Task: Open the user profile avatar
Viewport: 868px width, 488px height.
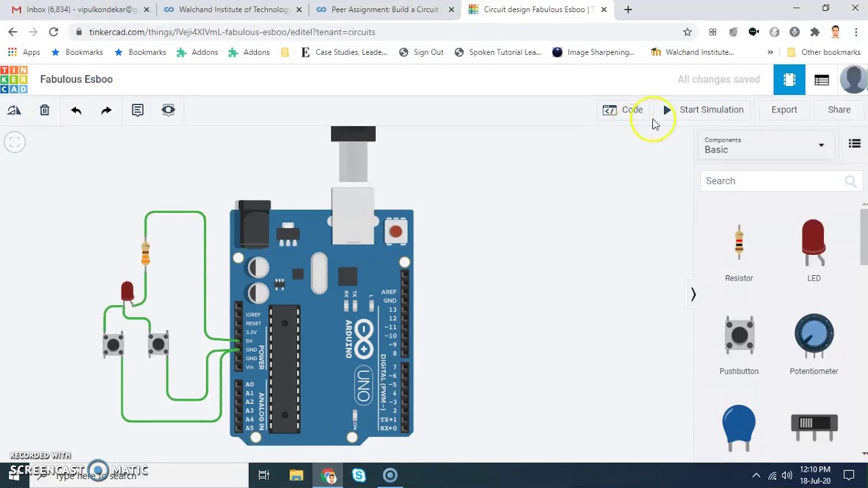Action: (x=854, y=79)
